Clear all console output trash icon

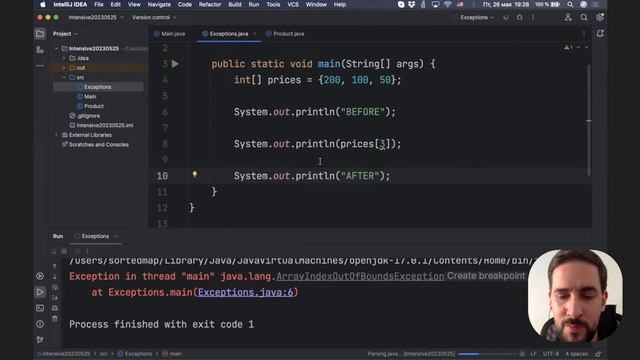click(55, 318)
